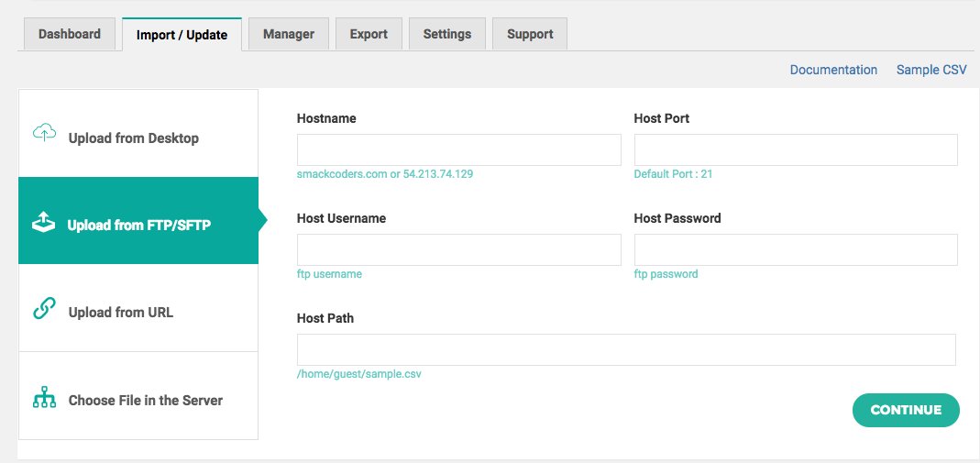Open the Dashboard tab

pos(70,34)
